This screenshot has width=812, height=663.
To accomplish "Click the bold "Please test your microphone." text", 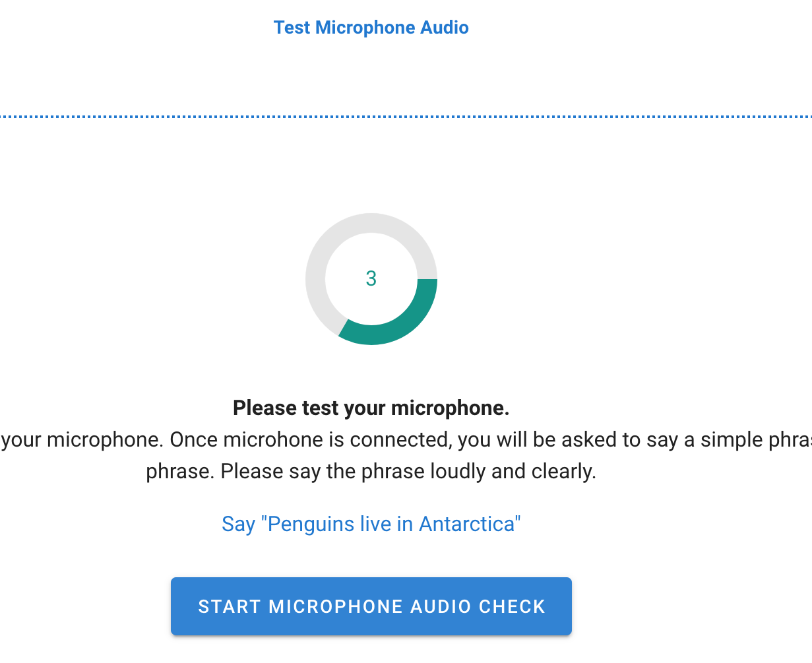I will click(371, 408).
